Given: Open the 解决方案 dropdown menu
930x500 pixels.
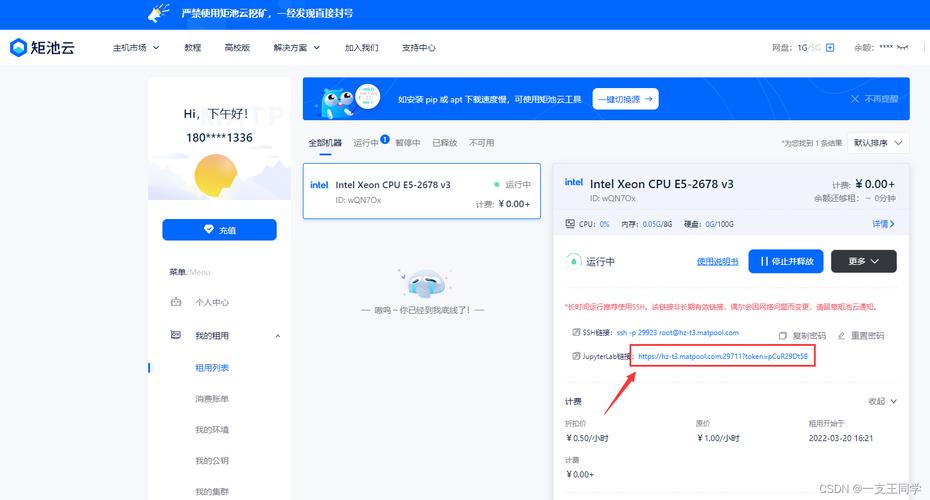Looking at the screenshot, I should click(x=297, y=47).
